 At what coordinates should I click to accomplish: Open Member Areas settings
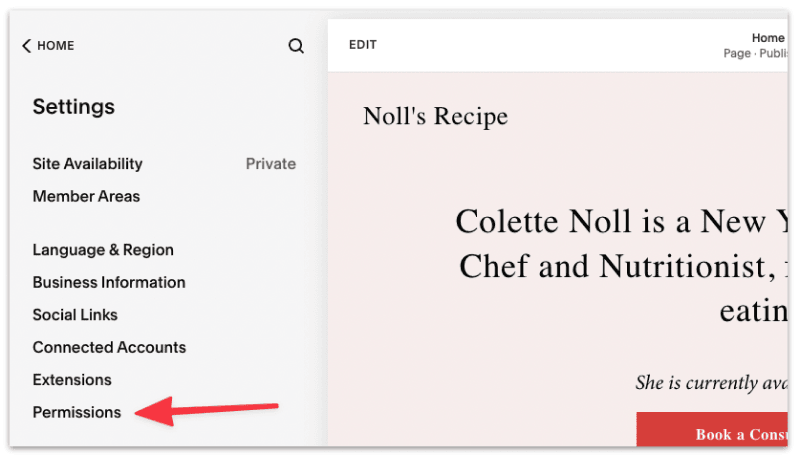pos(86,196)
